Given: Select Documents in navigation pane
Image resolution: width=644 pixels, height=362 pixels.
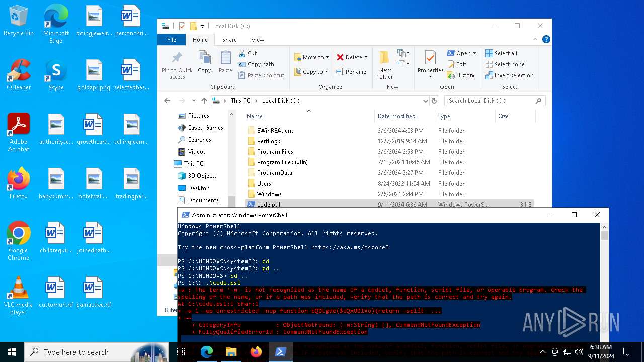Looking at the screenshot, I should pyautogui.click(x=203, y=200).
